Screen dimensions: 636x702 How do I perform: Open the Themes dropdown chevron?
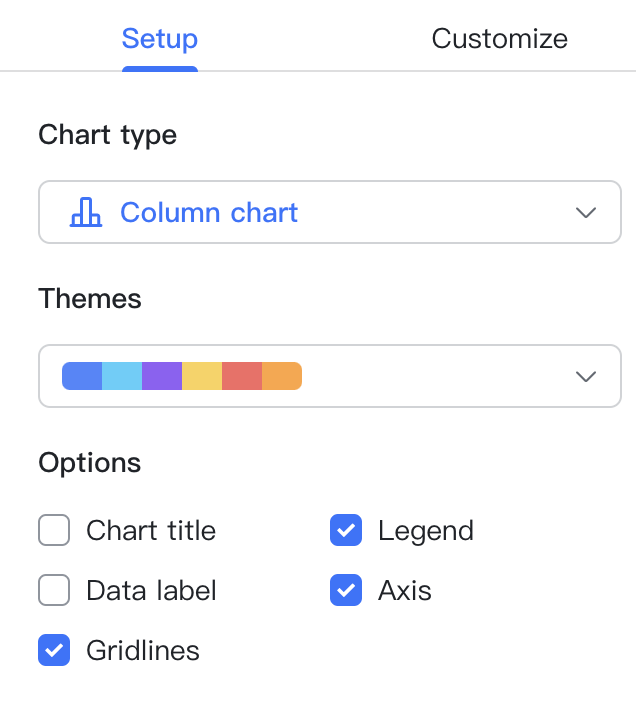[586, 376]
